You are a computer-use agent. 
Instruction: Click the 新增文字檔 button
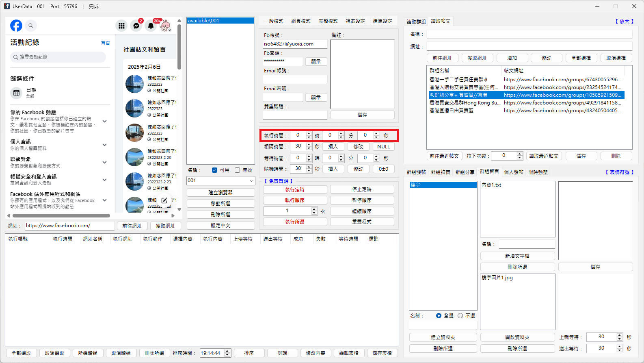click(517, 256)
